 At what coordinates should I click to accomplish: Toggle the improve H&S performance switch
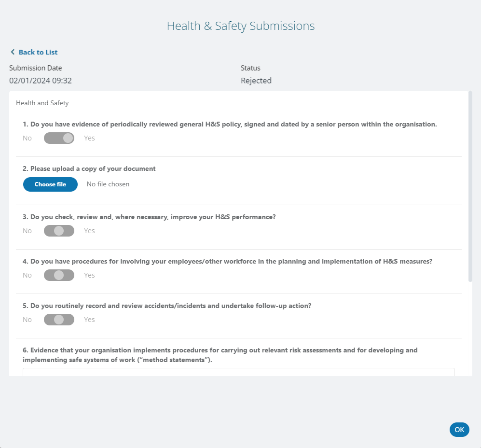[59, 231]
